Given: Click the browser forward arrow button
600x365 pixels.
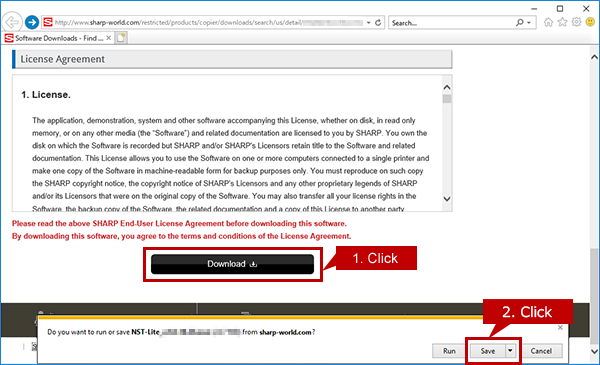Looking at the screenshot, I should [32, 22].
